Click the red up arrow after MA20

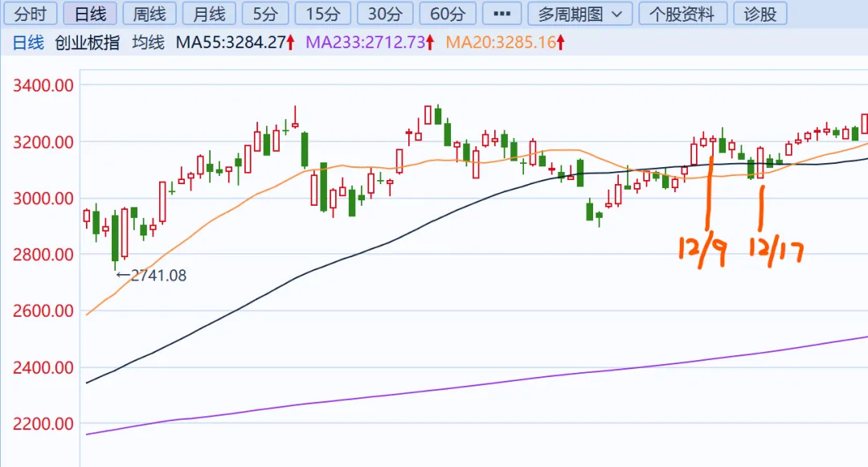[x=561, y=42]
